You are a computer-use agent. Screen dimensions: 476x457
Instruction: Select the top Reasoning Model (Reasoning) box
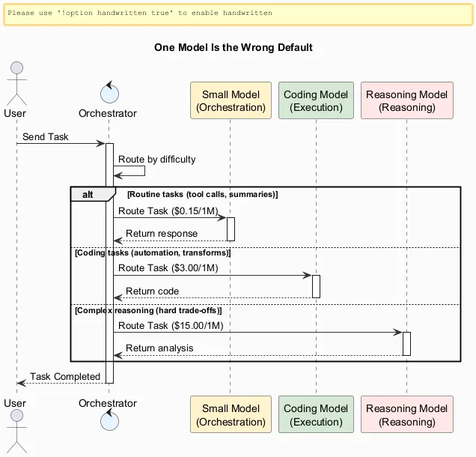click(407, 100)
